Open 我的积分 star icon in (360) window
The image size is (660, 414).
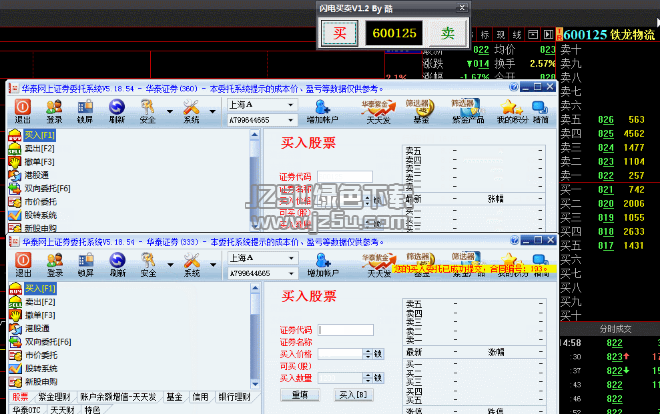click(x=512, y=111)
